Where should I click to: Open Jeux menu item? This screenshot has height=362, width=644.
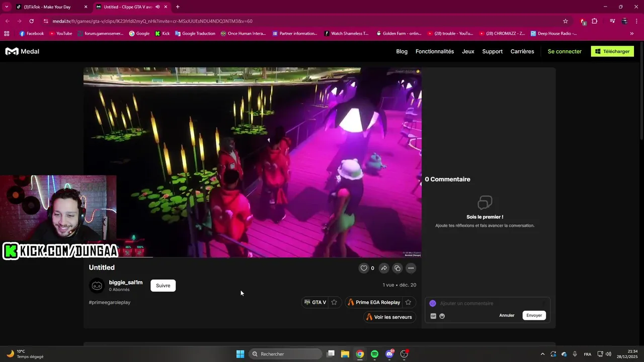(x=468, y=51)
